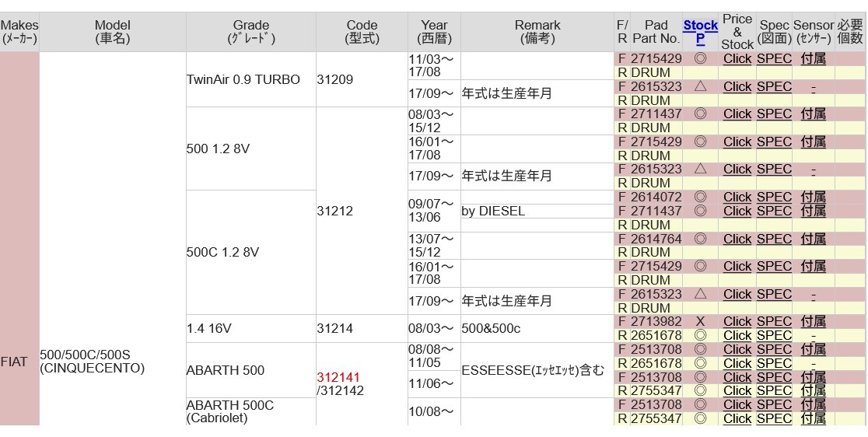The width and height of the screenshot is (868, 437).
Task: Select the ABARTH 500C (Cabriolet) grade cell
Action: point(250,411)
